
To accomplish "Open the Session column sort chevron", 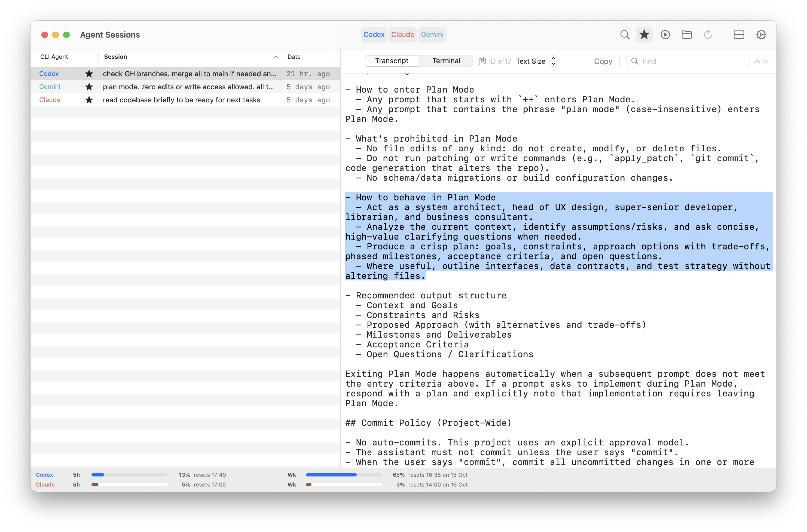I will [x=276, y=57].
